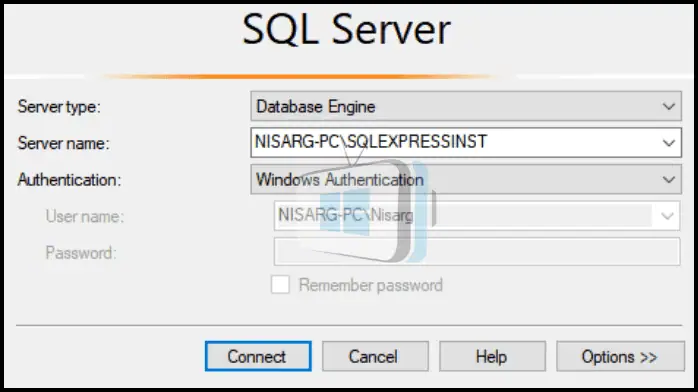
Task: Open the Help button
Action: [x=492, y=356]
